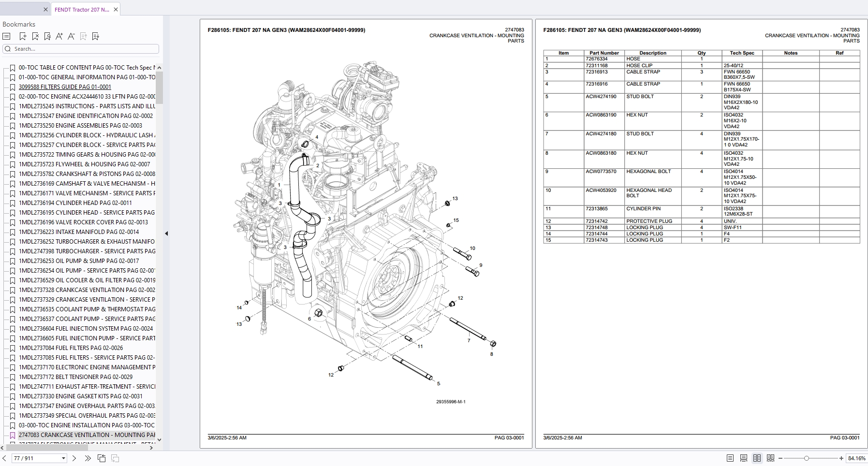Click the zoom out minus button

(x=780, y=458)
